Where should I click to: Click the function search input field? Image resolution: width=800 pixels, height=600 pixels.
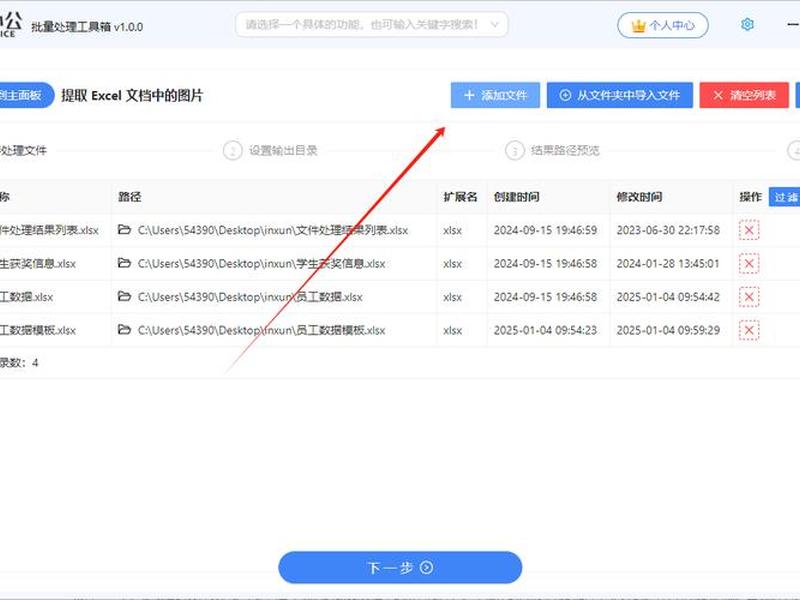tap(371, 24)
